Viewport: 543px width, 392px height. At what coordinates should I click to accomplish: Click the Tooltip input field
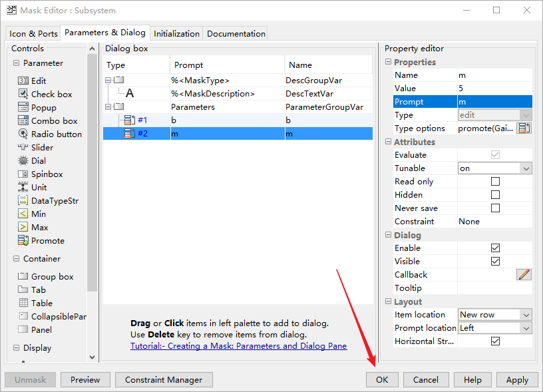click(494, 288)
